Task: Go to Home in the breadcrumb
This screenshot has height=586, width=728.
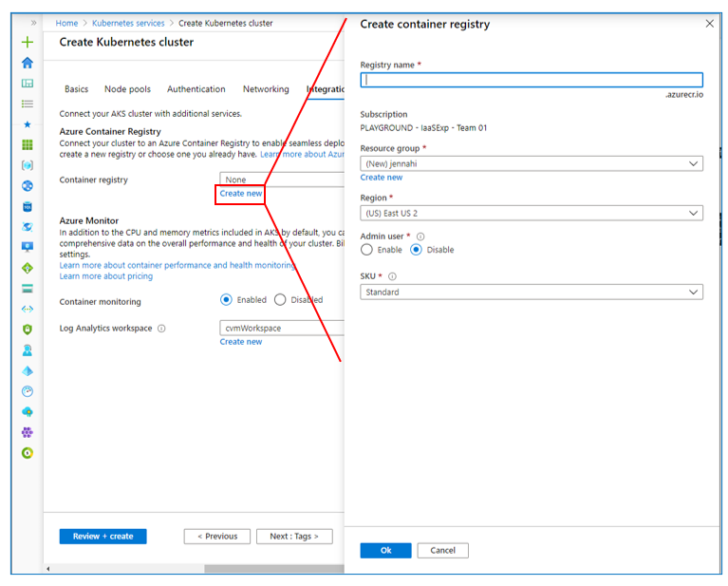Action: tap(66, 23)
